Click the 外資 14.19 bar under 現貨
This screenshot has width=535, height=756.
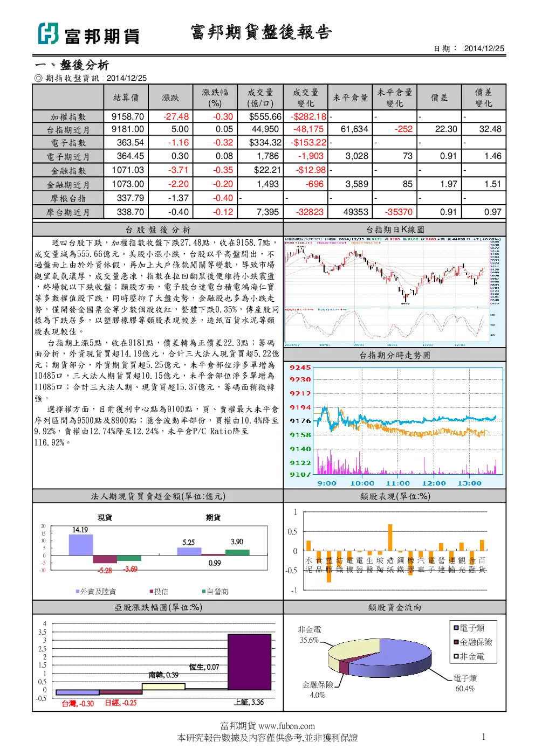click(81, 545)
